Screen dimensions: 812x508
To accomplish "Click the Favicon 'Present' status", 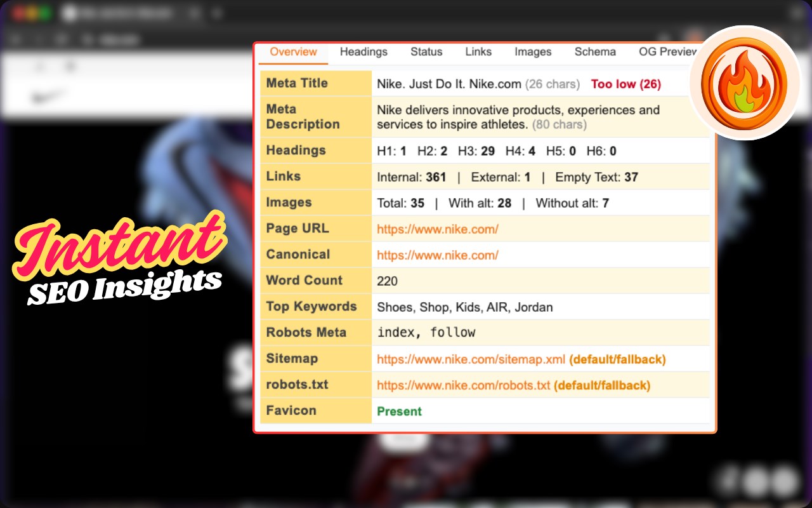I will click(x=399, y=411).
